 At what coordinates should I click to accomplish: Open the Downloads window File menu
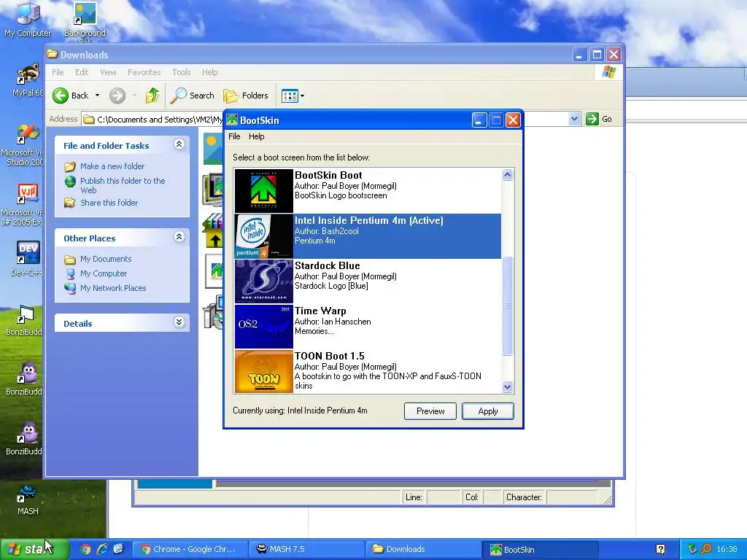coord(58,72)
